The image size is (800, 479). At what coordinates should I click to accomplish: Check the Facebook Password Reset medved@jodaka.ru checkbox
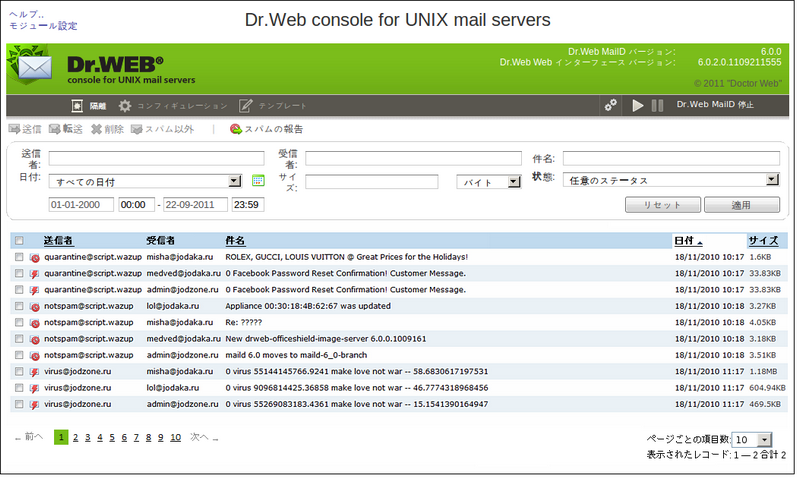[19, 273]
